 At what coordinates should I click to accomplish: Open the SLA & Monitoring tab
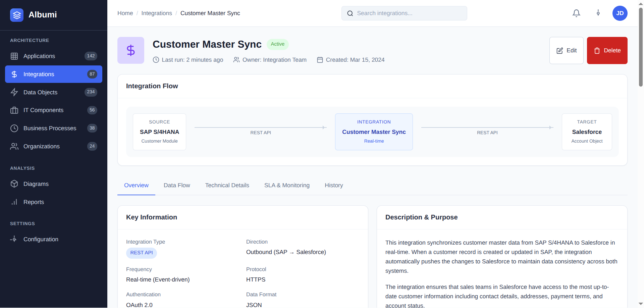287,185
